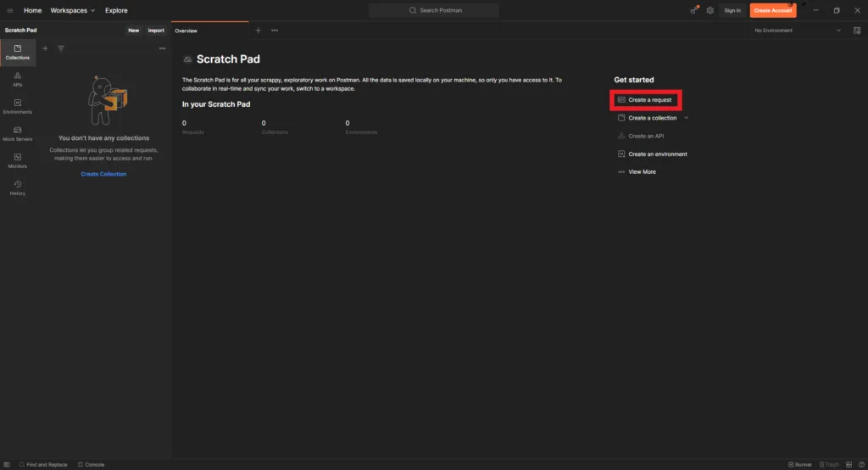The height and width of the screenshot is (470, 868).
Task: Click the Create Collection link
Action: click(x=103, y=174)
